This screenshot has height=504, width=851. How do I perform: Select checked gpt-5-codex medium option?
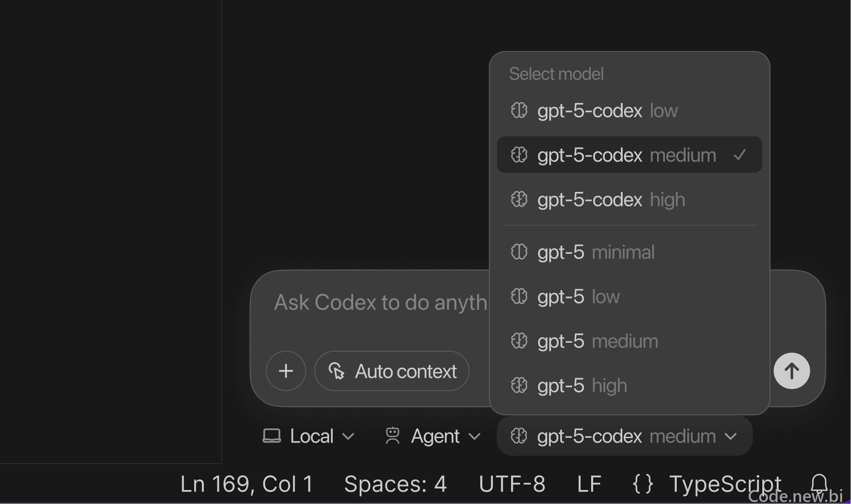(629, 155)
